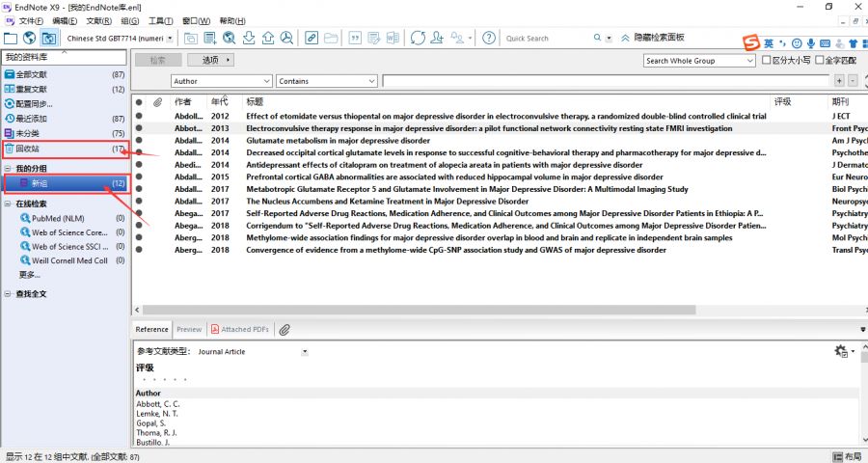The image size is (868, 463).
Task: Select 全部文献 all references group
Action: pos(65,74)
